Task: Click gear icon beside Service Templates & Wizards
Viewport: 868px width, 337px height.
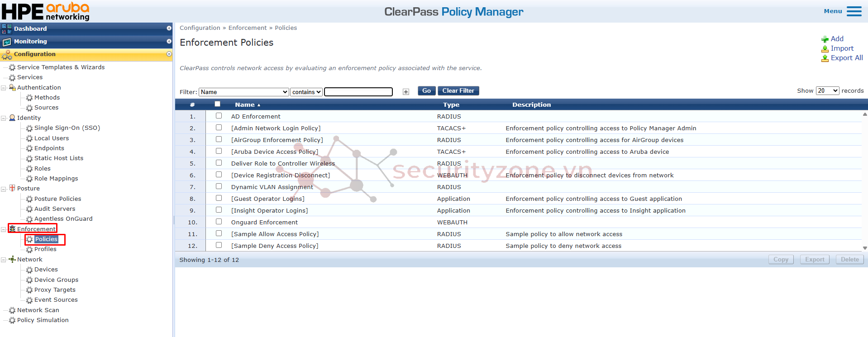Action: click(x=12, y=67)
